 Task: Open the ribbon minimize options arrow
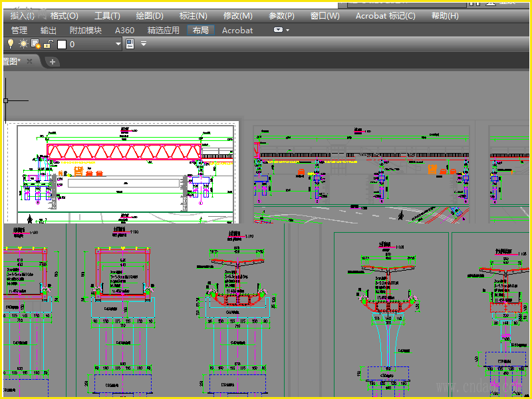point(288,30)
